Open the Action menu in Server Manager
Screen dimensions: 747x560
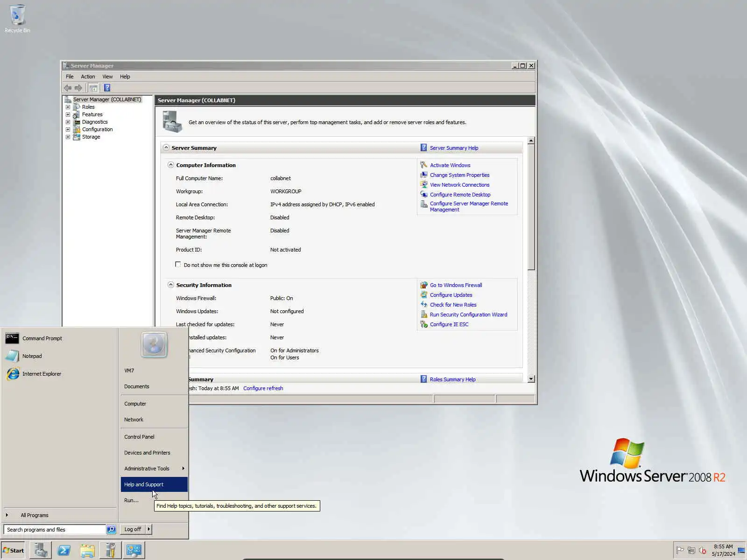[88, 77]
